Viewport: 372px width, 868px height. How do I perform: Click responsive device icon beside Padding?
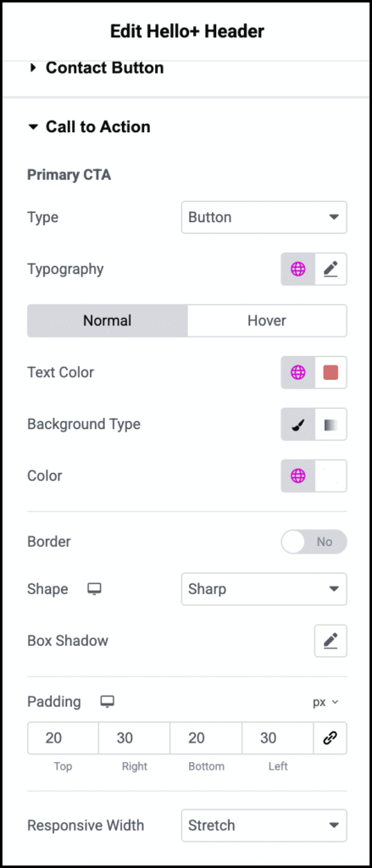[107, 702]
